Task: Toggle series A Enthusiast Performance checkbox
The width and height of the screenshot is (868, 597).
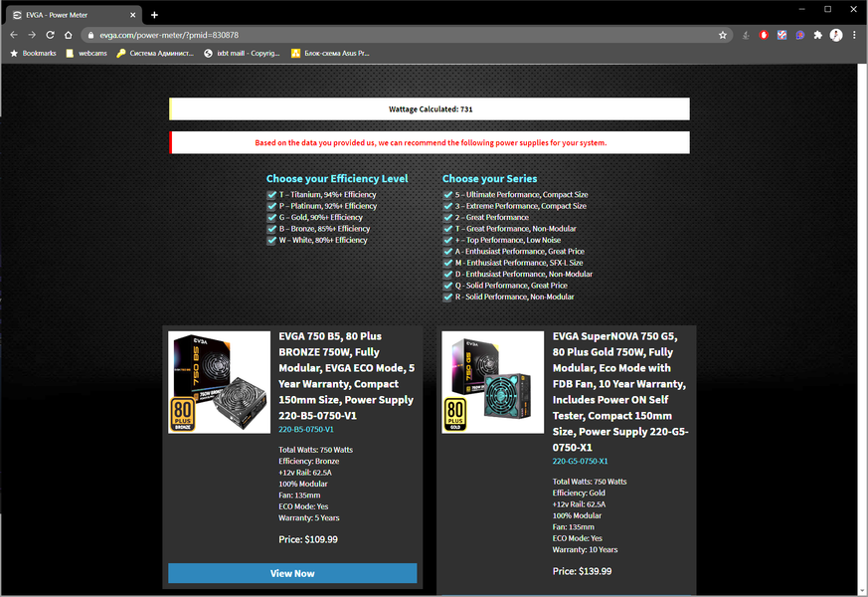Action: coord(447,252)
